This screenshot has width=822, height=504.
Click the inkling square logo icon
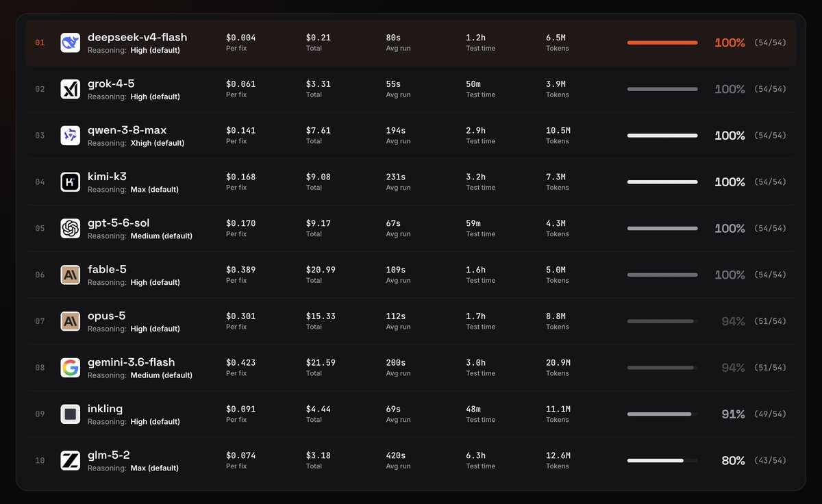70,414
